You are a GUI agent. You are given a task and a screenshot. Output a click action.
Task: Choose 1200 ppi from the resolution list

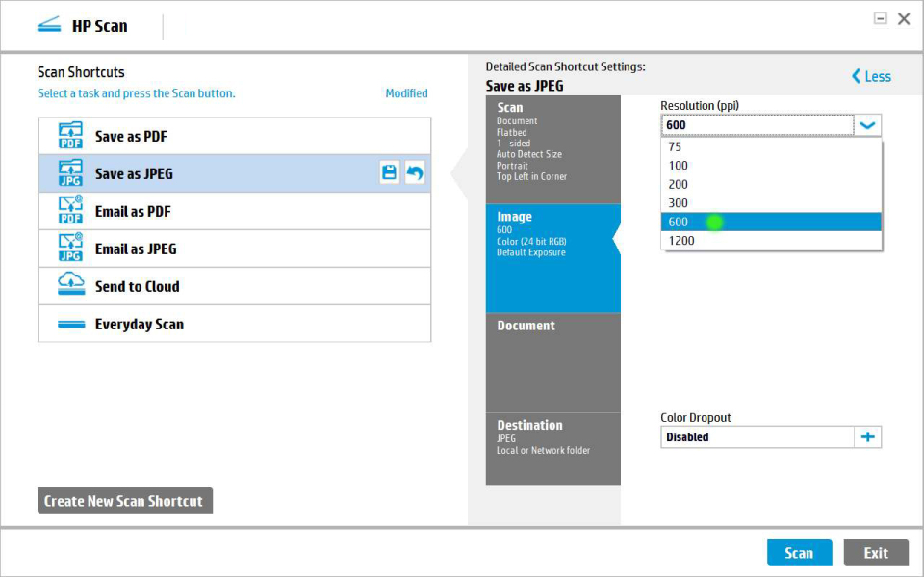(771, 241)
